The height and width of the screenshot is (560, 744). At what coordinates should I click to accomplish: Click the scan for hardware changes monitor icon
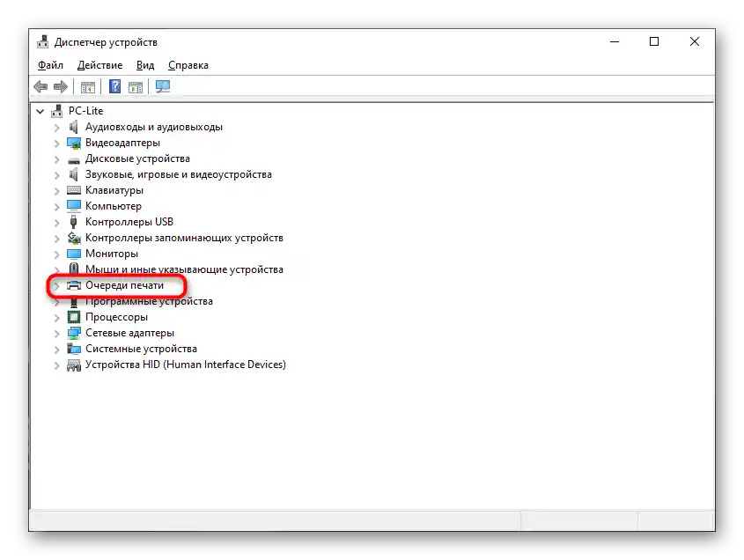click(x=163, y=86)
